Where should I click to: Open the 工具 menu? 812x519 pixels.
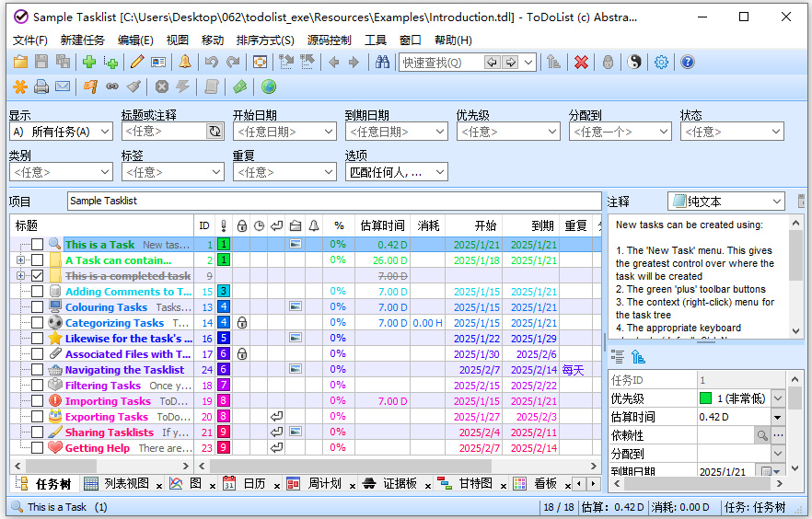tap(376, 40)
